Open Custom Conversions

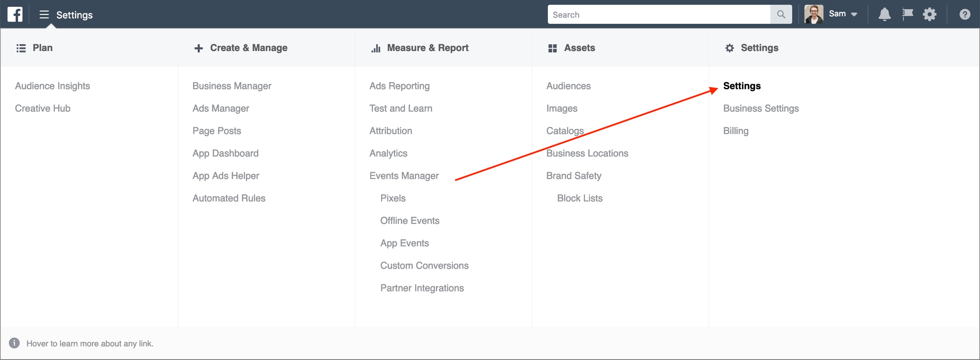(424, 266)
